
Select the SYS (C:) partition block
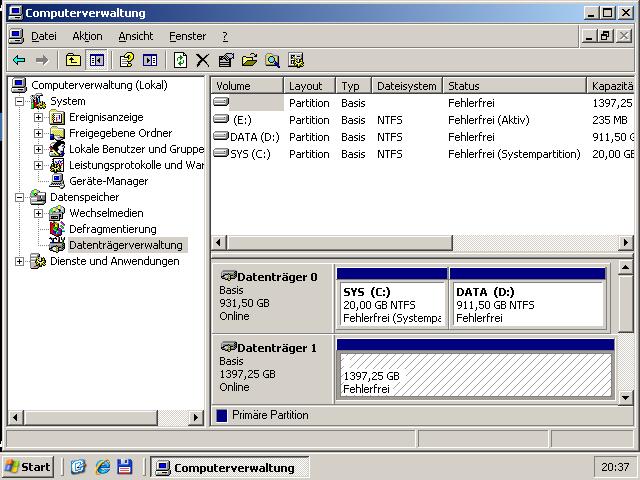tap(392, 298)
